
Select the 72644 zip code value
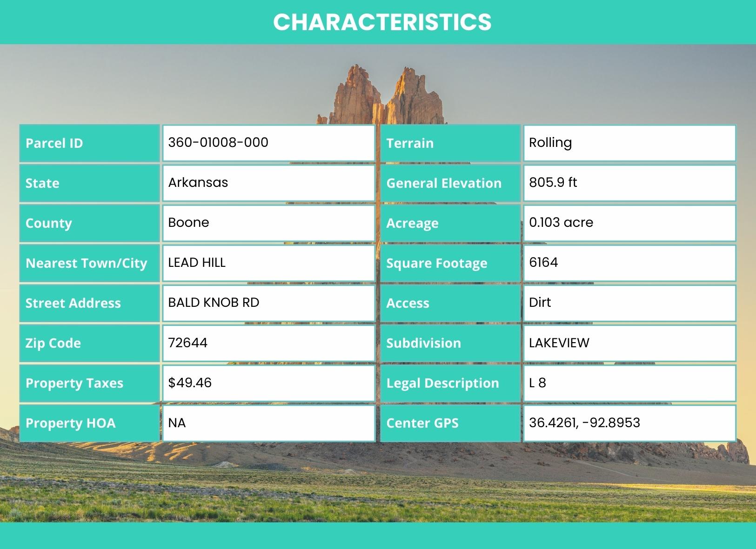[x=188, y=343]
